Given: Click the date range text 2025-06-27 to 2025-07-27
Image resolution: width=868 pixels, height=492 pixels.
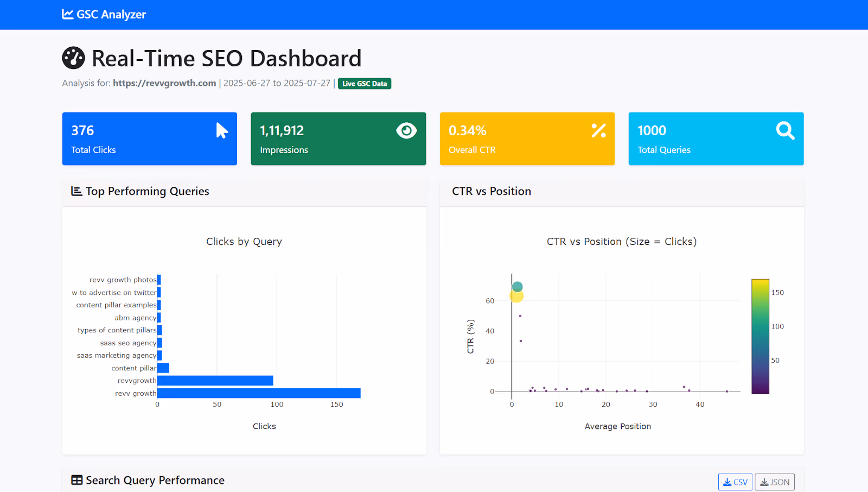Looking at the screenshot, I should [277, 83].
